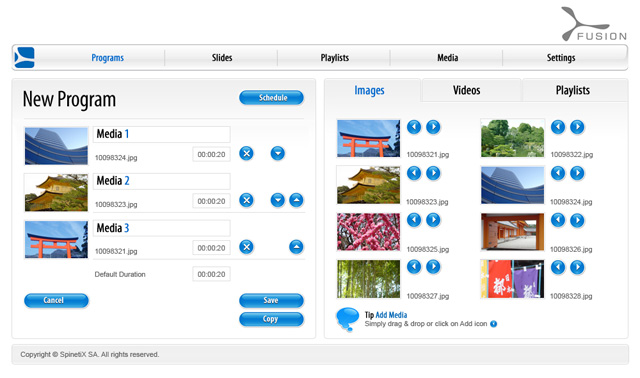Click left arrow icon for 10098321.jpg
Image resolution: width=640 pixels, height=378 pixels.
coord(414,127)
